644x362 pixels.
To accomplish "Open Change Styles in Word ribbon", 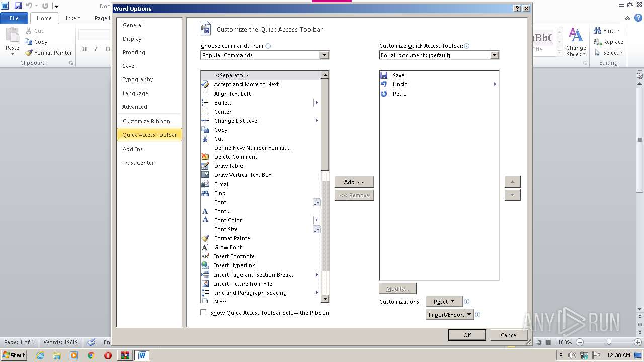I will click(576, 43).
